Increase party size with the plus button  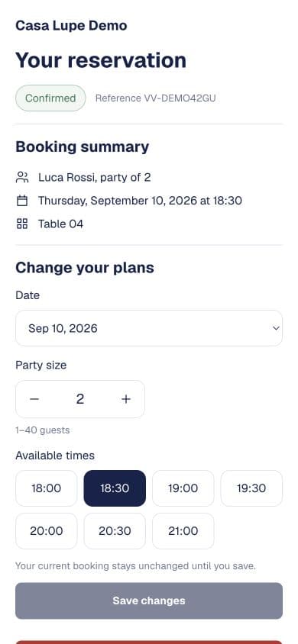(126, 399)
